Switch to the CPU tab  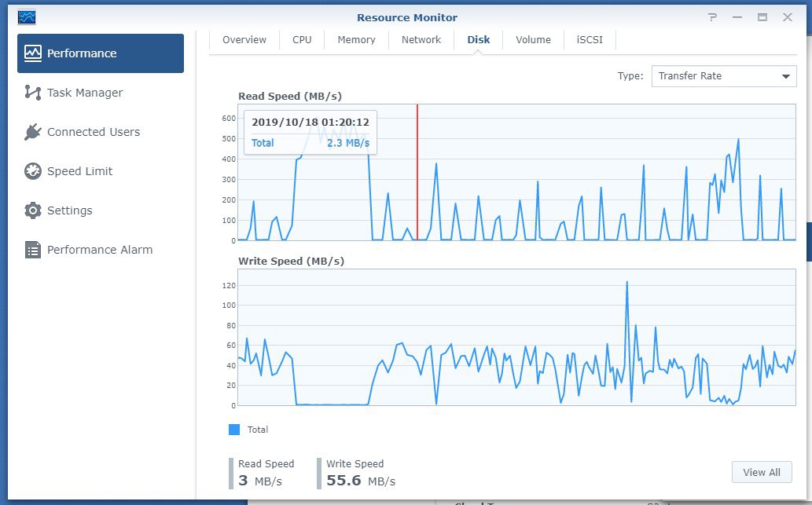point(302,40)
